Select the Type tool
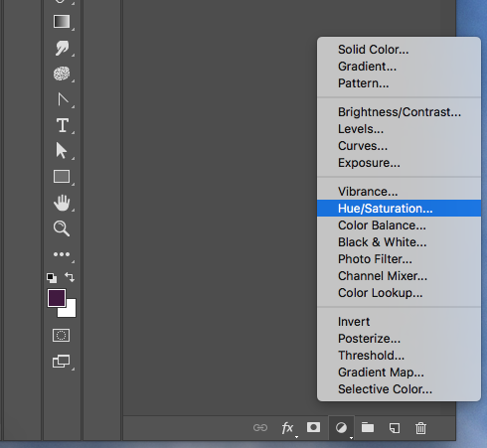 click(63, 125)
